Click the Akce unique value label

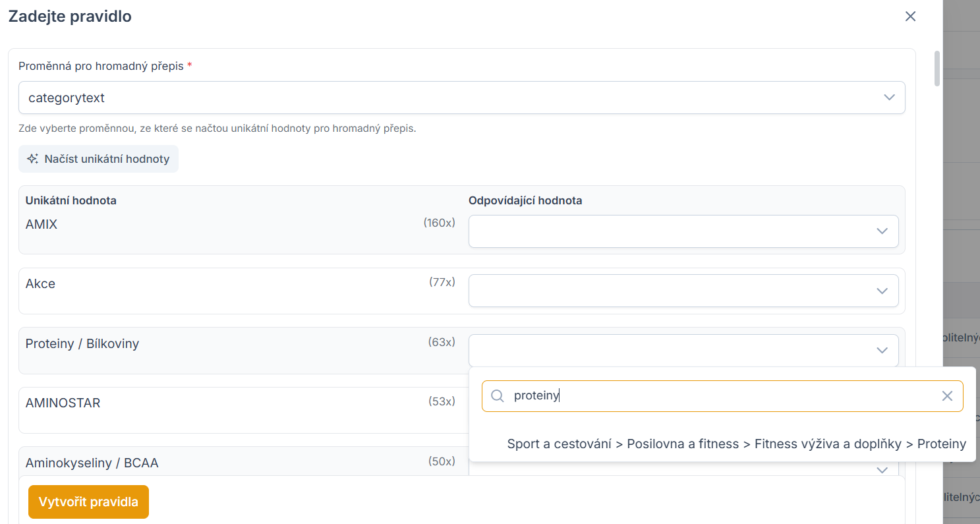point(40,284)
